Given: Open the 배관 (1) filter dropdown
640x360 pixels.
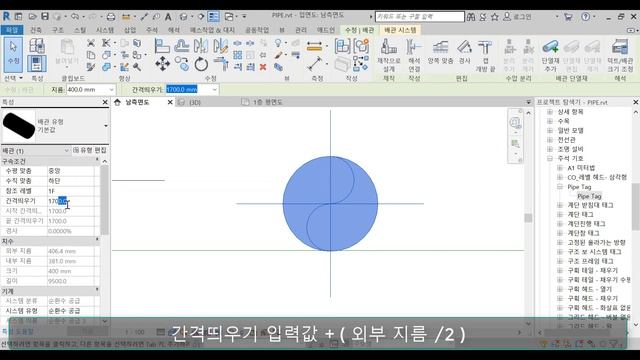Looking at the screenshot, I should pos(67,151).
